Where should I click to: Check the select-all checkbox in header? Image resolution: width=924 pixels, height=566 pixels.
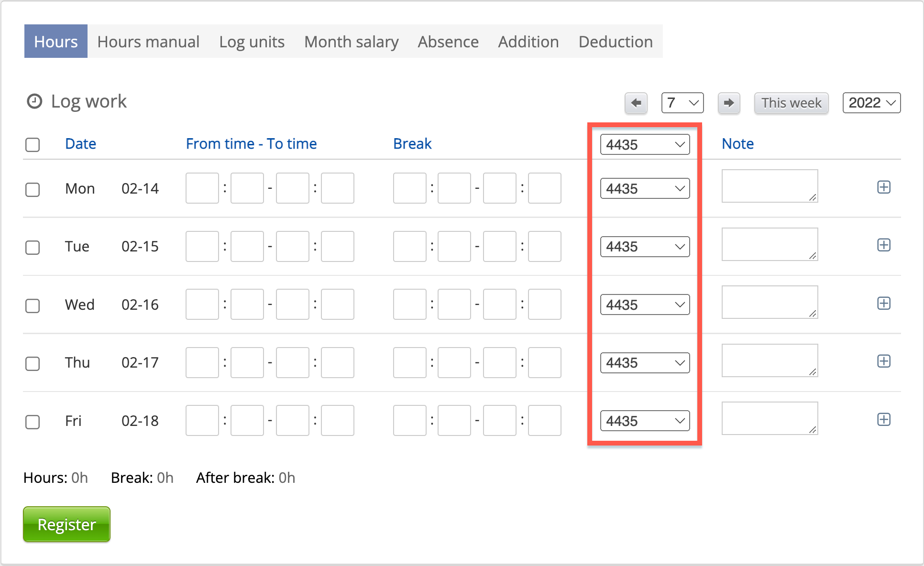[33, 144]
